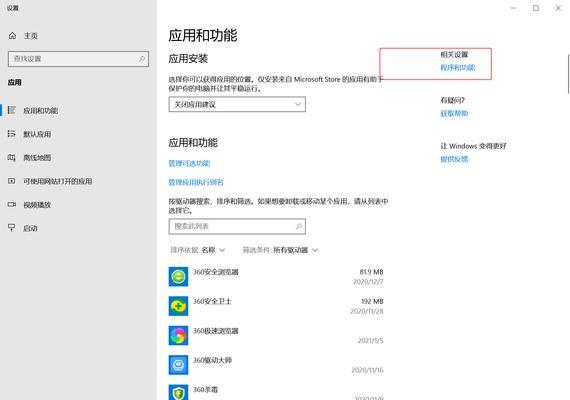Go to 应用和功能 in sidebar
This screenshot has height=400, width=570.
pos(40,111)
